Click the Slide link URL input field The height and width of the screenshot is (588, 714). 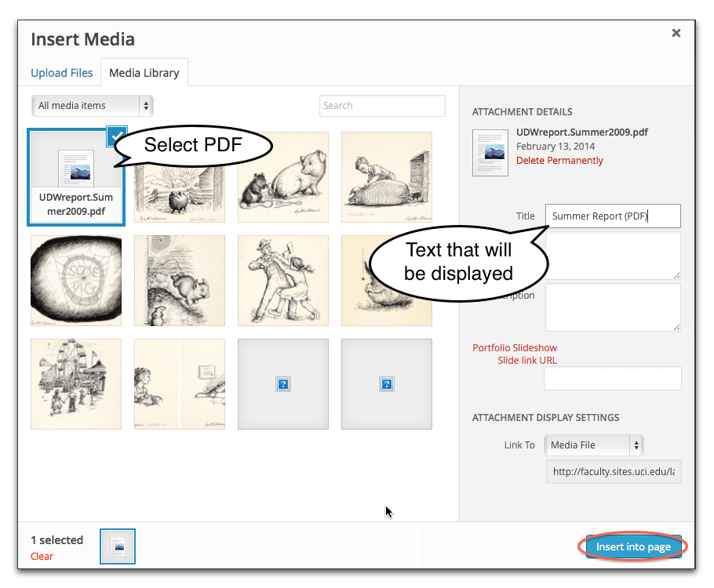tap(613, 378)
